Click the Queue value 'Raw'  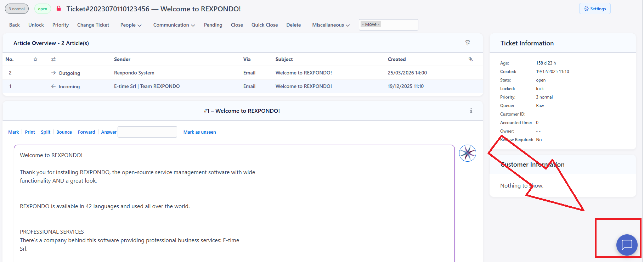click(x=540, y=106)
